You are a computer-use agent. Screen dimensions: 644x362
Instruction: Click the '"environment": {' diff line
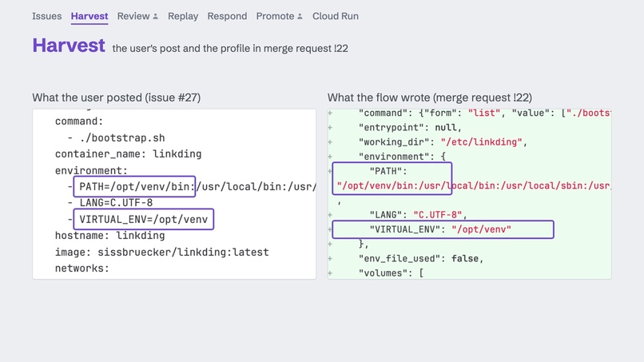[x=402, y=157]
